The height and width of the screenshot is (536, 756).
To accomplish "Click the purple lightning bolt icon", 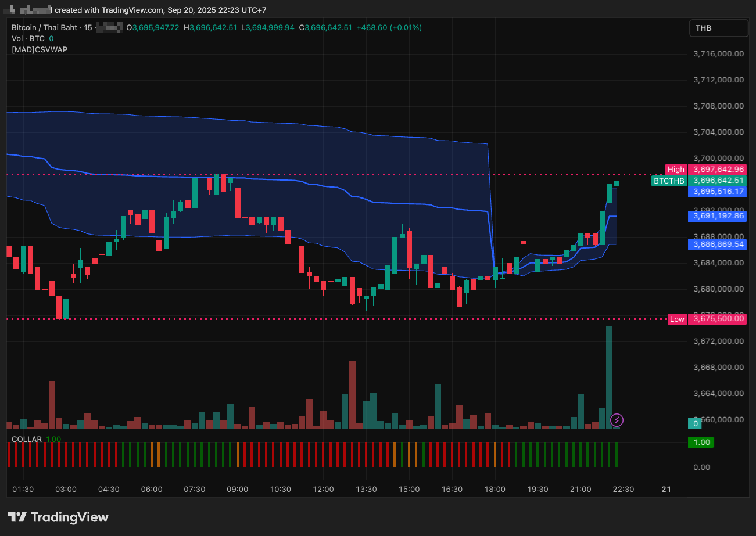I will (617, 419).
